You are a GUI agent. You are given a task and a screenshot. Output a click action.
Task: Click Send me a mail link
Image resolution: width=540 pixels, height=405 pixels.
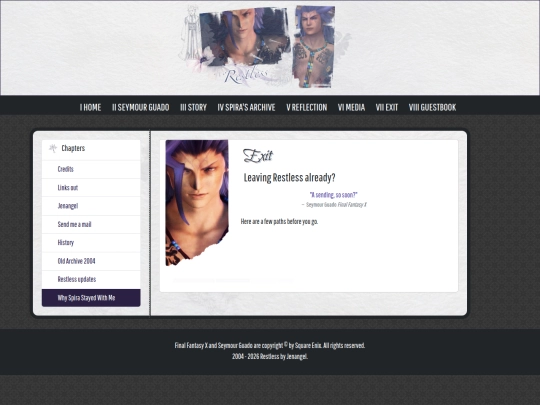(91, 225)
